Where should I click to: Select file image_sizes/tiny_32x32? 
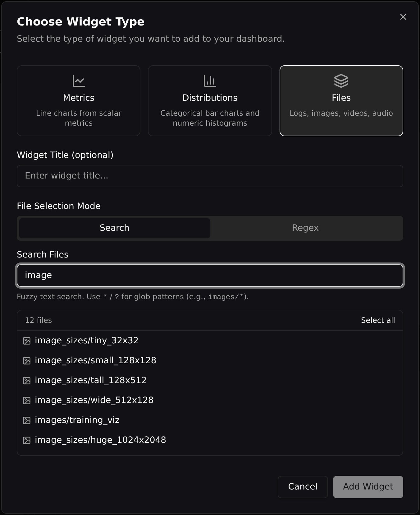[x=210, y=341]
